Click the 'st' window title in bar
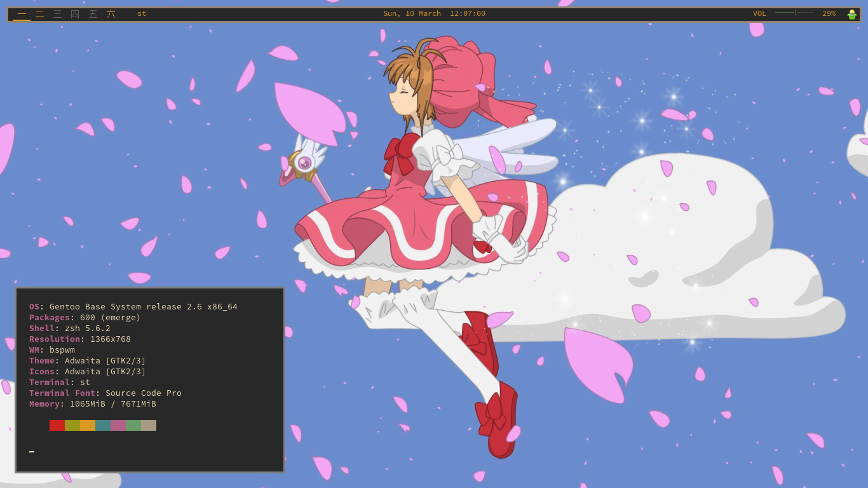 [x=142, y=14]
